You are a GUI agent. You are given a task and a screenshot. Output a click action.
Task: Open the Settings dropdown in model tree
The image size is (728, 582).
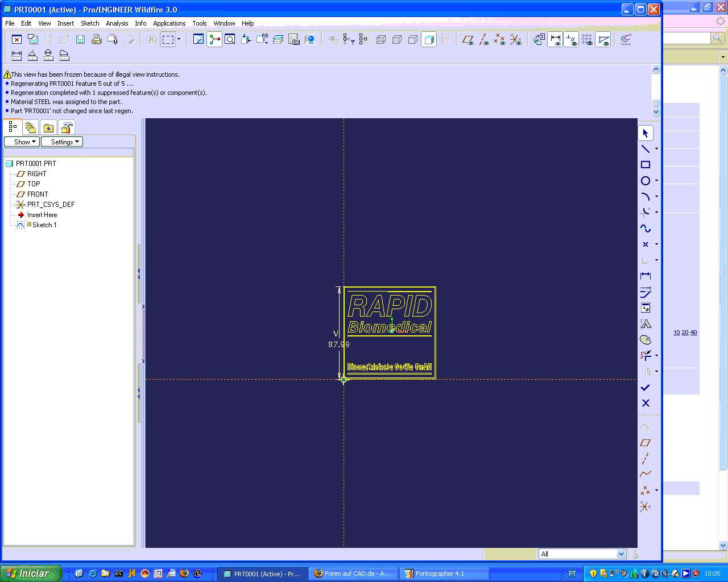pyautogui.click(x=62, y=142)
